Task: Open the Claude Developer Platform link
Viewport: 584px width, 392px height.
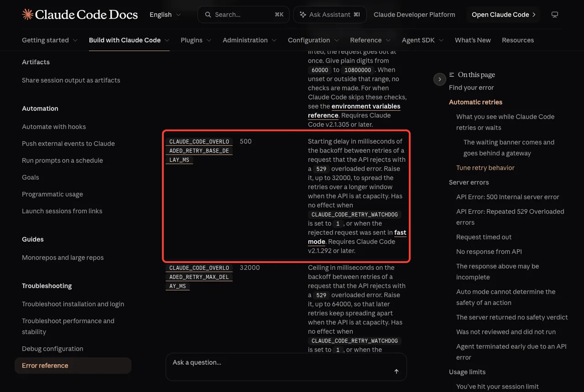Action: tap(414, 15)
